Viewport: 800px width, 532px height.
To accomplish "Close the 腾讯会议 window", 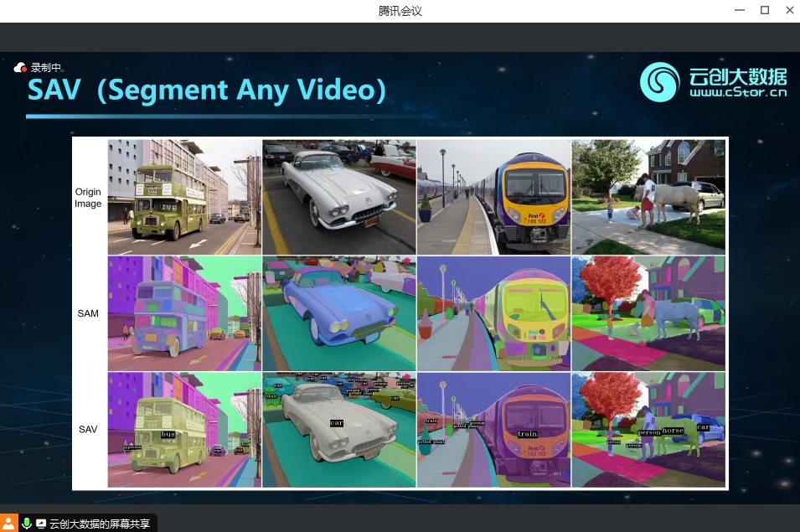I will point(789,10).
